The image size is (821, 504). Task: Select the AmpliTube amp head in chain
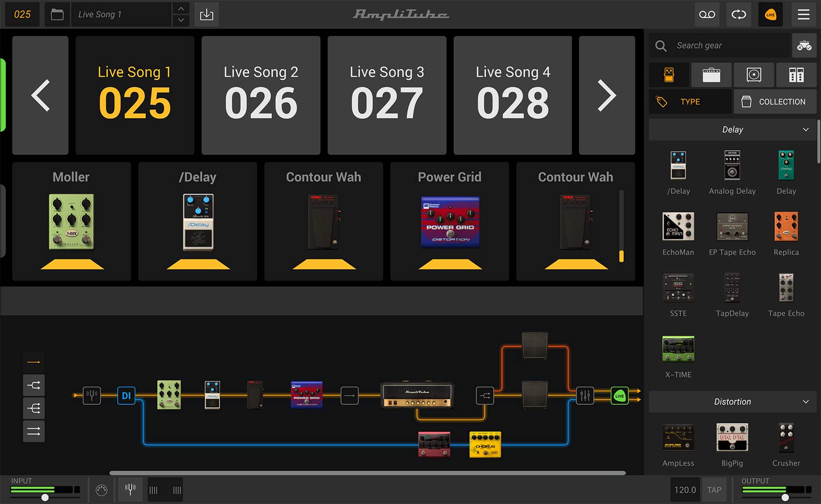coord(417,395)
